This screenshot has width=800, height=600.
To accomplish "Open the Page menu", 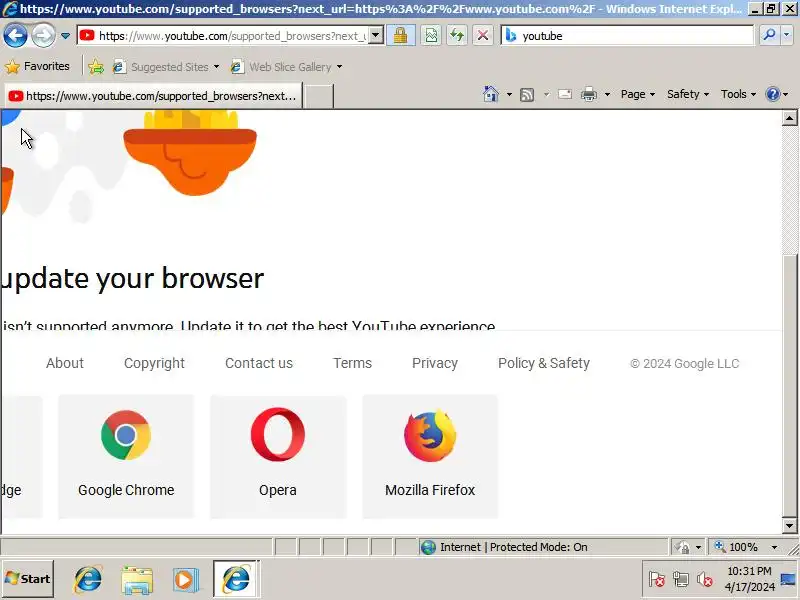I will click(x=638, y=94).
